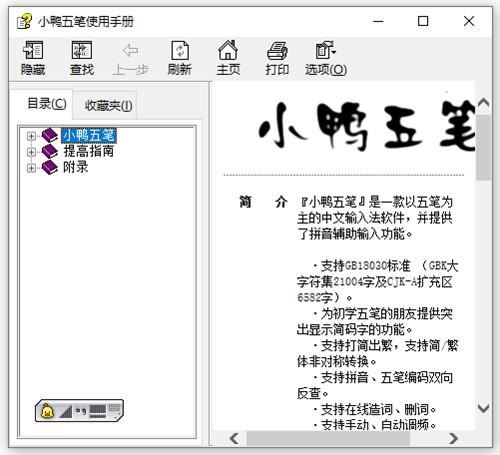The height and width of the screenshot is (455, 500).
Task: Hide the navigation pane with 隐藏
Action: tap(33, 58)
